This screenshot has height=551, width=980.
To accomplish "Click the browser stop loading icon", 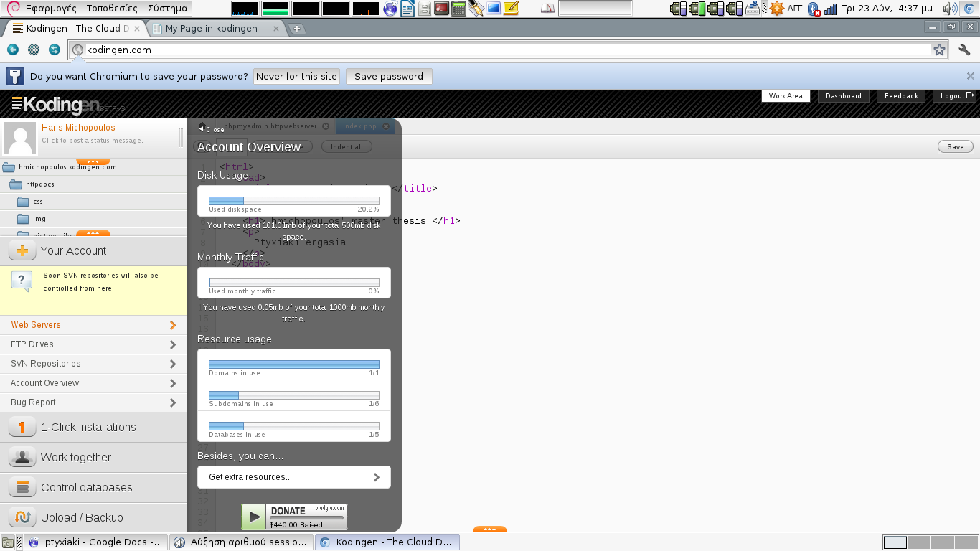I will tap(34, 50).
